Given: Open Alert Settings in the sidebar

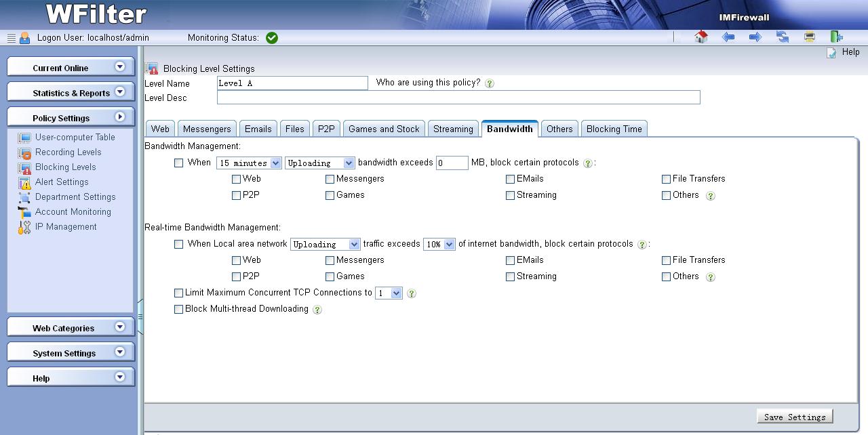Looking at the screenshot, I should [x=62, y=182].
